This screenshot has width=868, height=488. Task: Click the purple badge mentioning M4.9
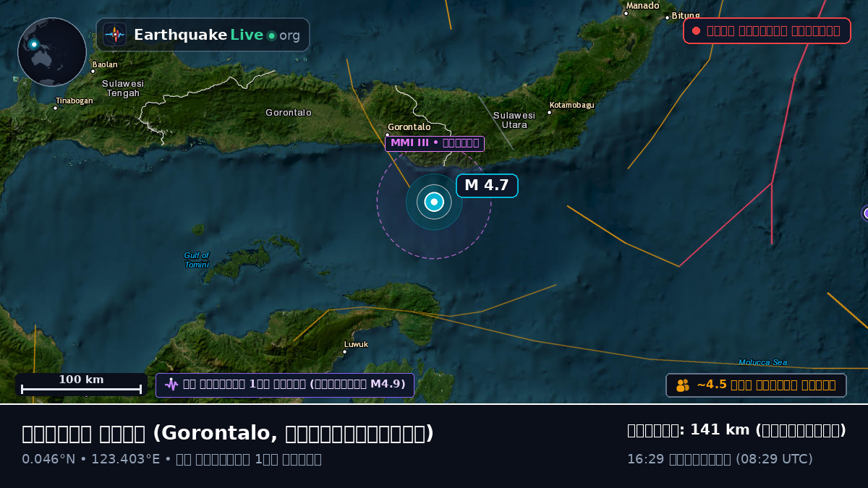coord(285,385)
